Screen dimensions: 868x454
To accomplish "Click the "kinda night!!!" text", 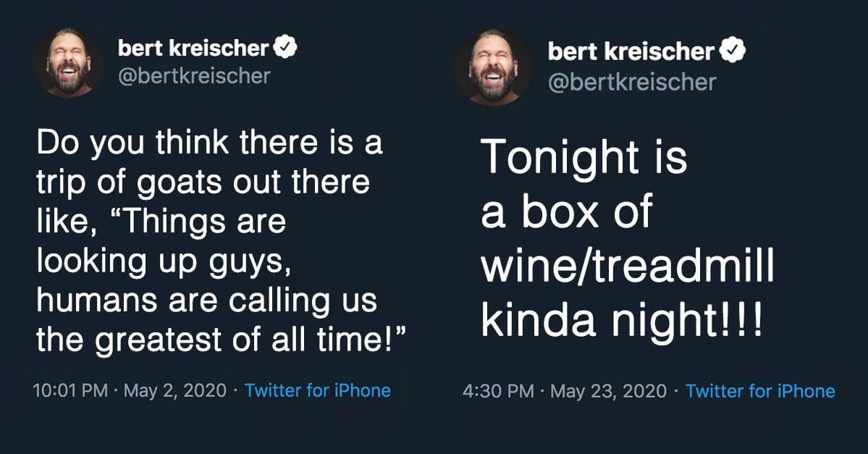I will click(622, 321).
